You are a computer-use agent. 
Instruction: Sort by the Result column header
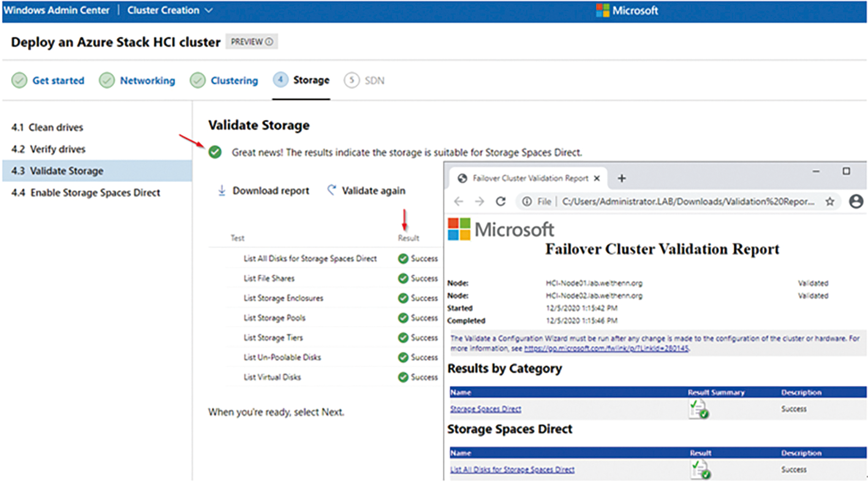[409, 238]
